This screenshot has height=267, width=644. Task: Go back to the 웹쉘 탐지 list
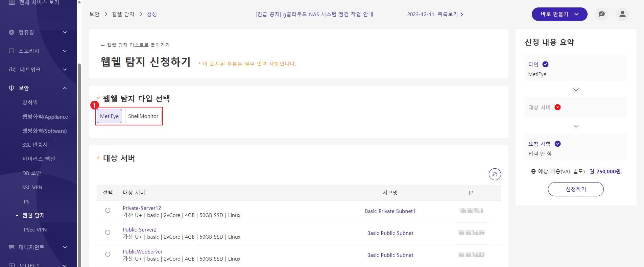click(x=135, y=45)
